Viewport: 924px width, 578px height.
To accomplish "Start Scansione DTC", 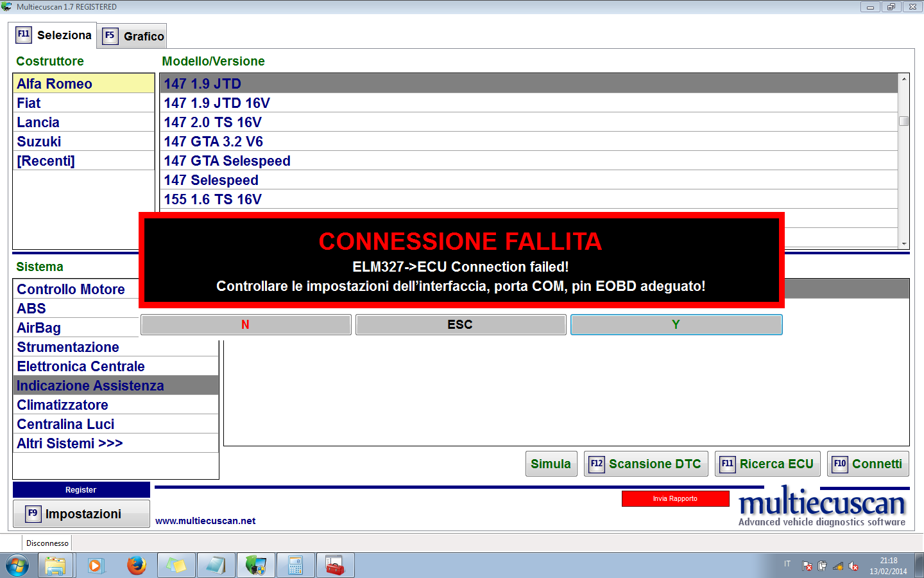I will (646, 464).
